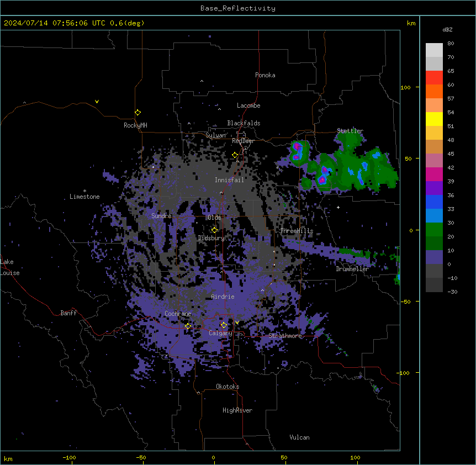Click the storm cell echo west of Stettler
The image size is (476, 465).
click(298, 152)
